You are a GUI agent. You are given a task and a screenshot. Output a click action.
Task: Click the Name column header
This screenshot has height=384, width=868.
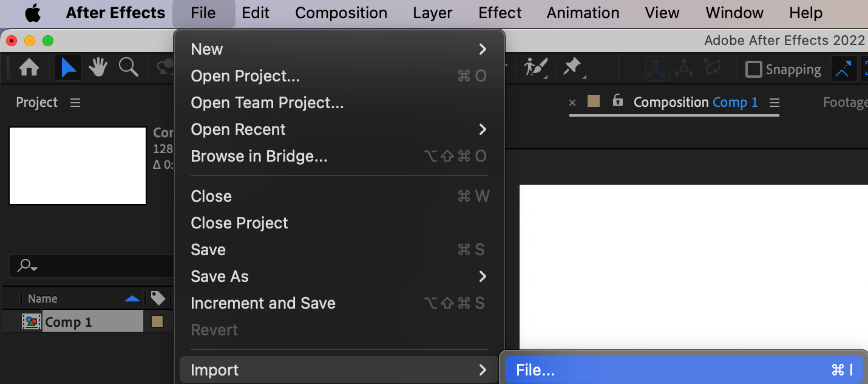tap(42, 298)
